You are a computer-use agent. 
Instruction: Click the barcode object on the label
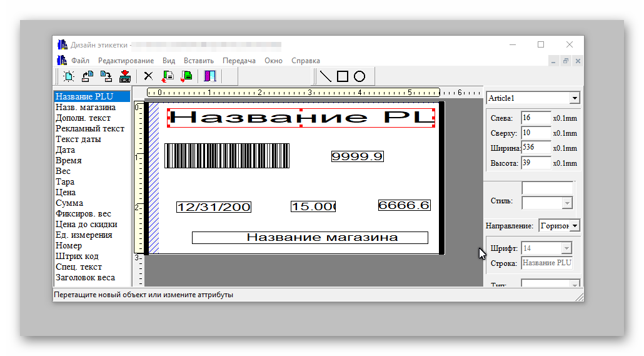coord(226,156)
